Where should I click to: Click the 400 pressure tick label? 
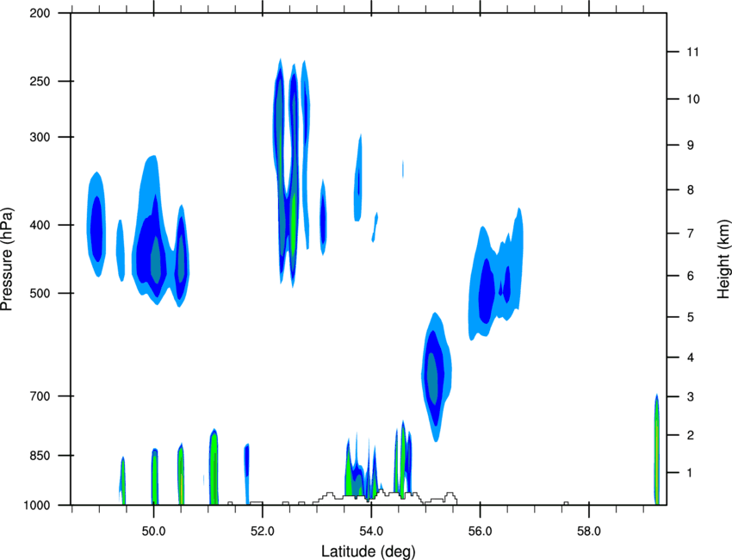[40, 225]
